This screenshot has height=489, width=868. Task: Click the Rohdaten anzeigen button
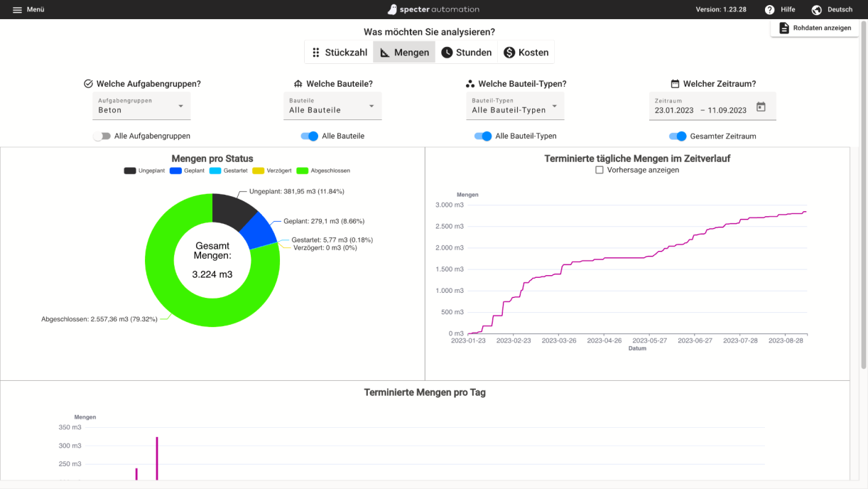coord(815,28)
